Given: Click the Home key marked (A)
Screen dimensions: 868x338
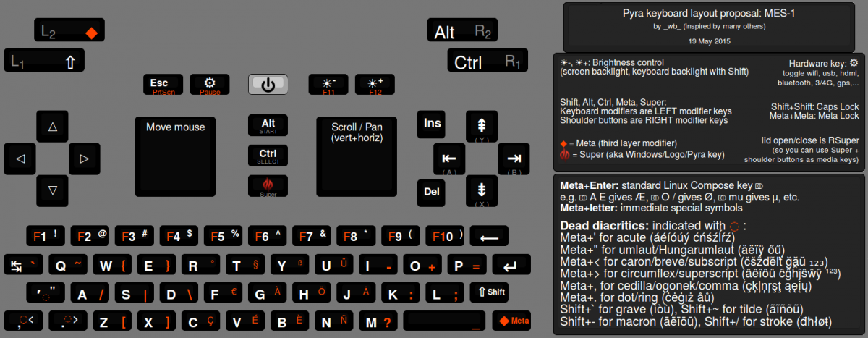Looking at the screenshot, I should click(x=449, y=159).
